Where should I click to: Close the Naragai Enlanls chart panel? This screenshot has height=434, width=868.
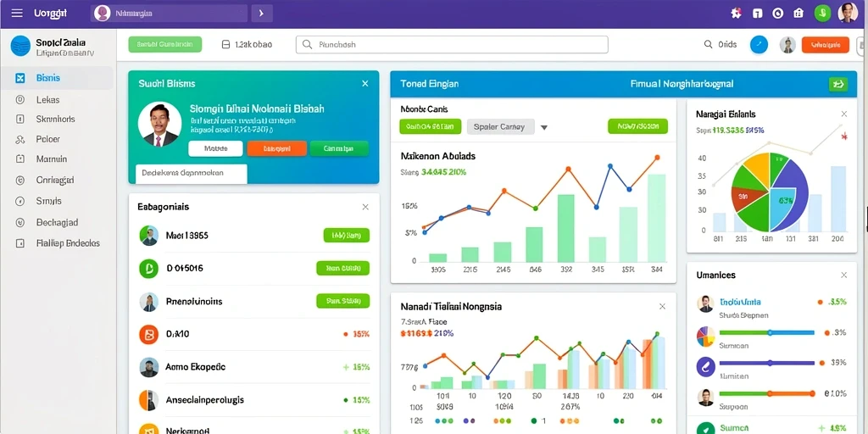[x=843, y=114]
